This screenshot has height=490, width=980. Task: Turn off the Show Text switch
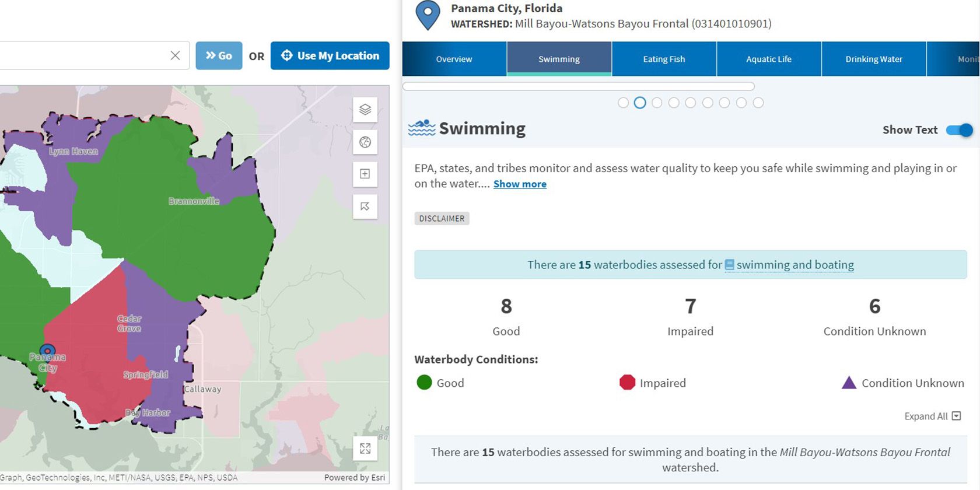point(960,130)
